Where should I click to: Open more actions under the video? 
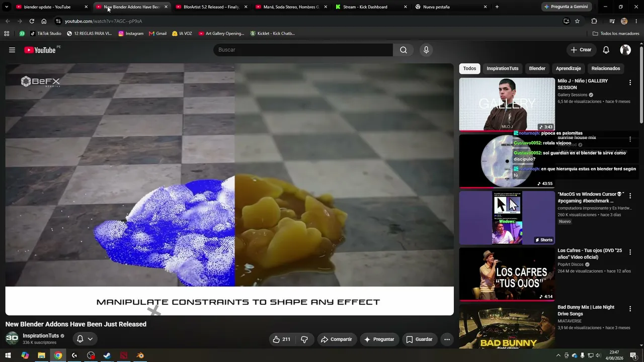pos(447,339)
